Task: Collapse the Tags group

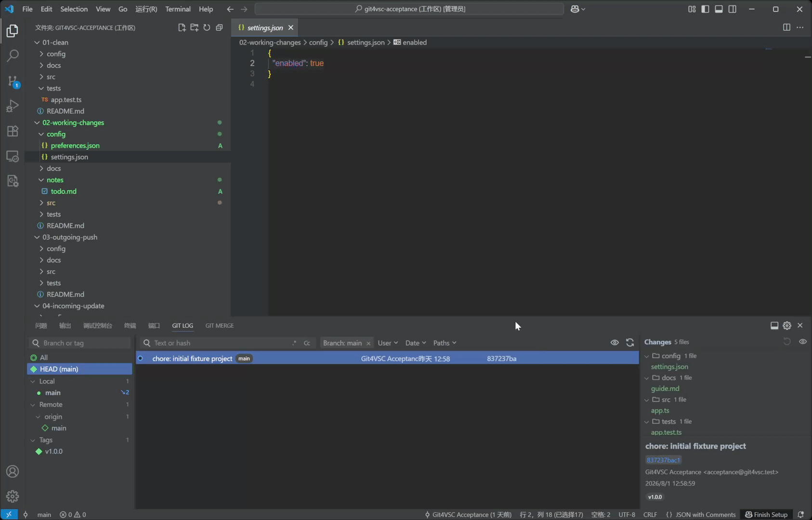Action: pos(33,440)
